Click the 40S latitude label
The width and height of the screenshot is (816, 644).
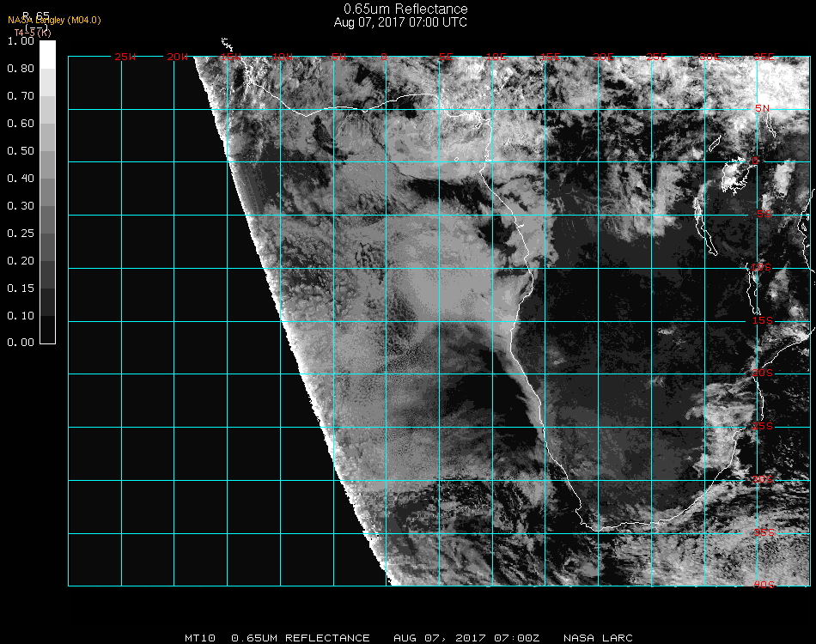[x=764, y=585]
